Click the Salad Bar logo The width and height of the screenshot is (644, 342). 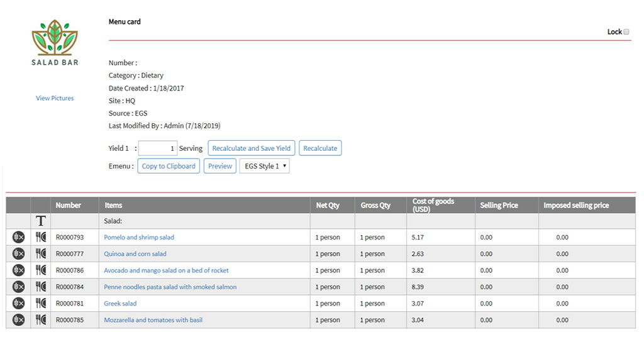pos(55,41)
